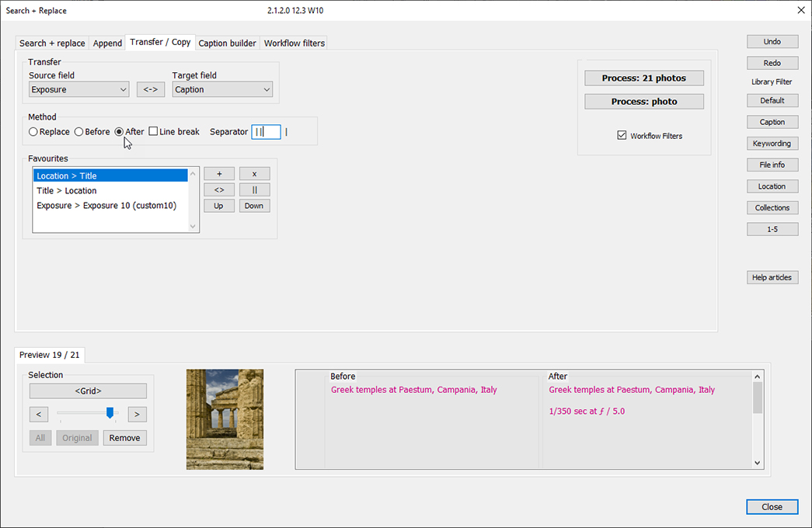Click the <> icon beside the Favourites list
Screen dimensions: 812x528
(x=218, y=189)
